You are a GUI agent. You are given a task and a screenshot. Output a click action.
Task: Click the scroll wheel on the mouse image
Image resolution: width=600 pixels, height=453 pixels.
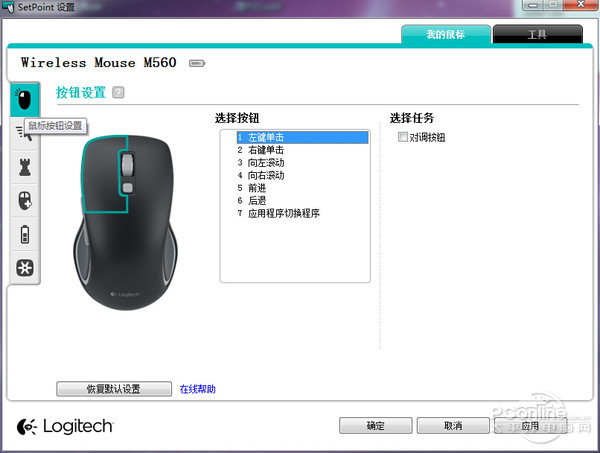click(x=127, y=164)
